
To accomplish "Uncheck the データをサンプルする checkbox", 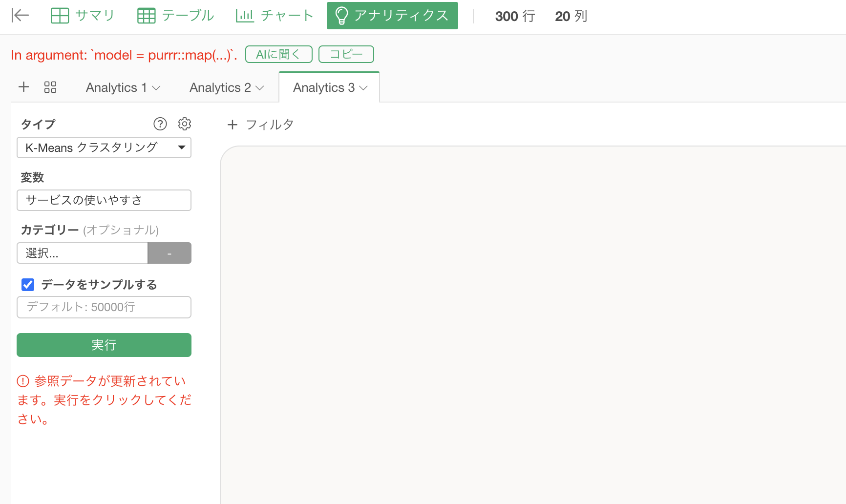I will tap(28, 285).
